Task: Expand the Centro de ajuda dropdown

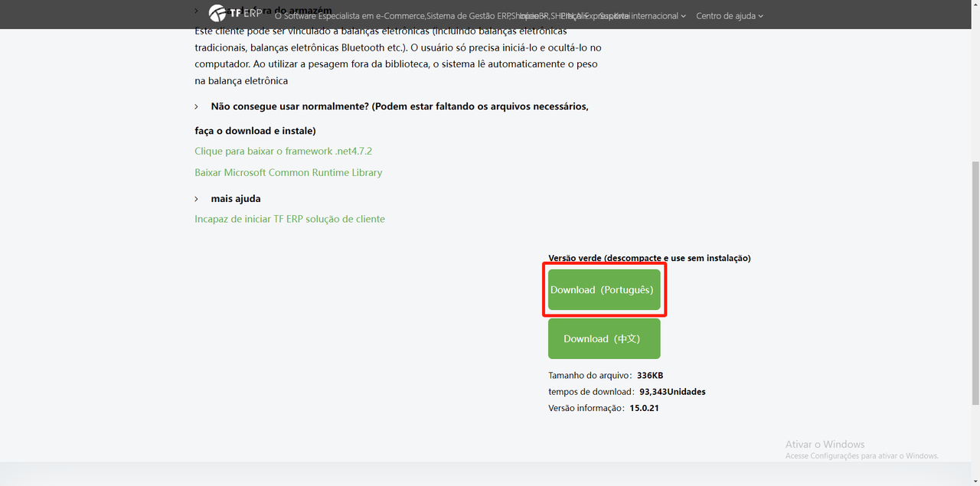Action: [x=729, y=16]
